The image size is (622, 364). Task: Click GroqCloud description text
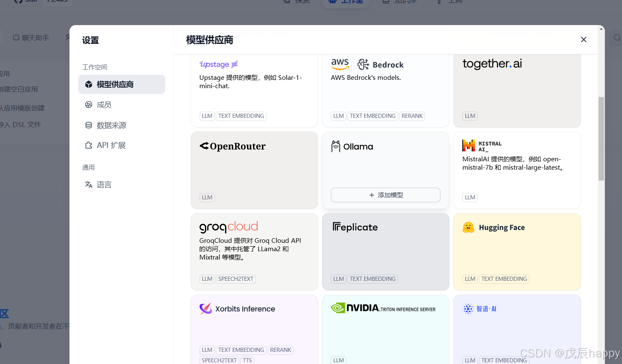coord(250,249)
